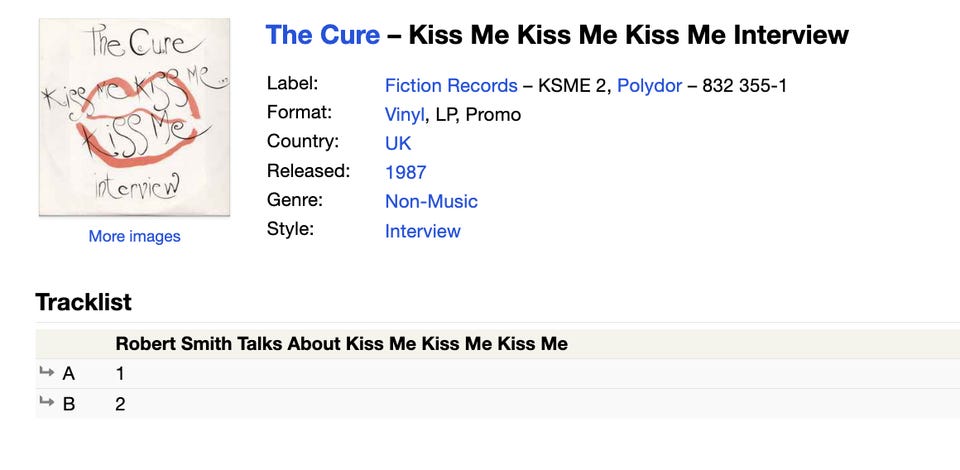
Task: Go to The Cure artist page
Action: (322, 36)
